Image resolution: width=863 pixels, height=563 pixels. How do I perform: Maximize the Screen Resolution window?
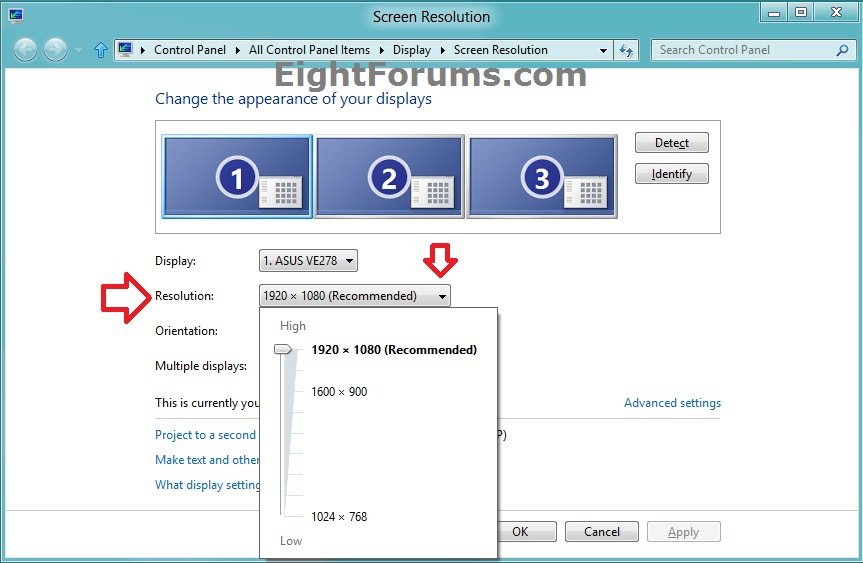pyautogui.click(x=801, y=13)
